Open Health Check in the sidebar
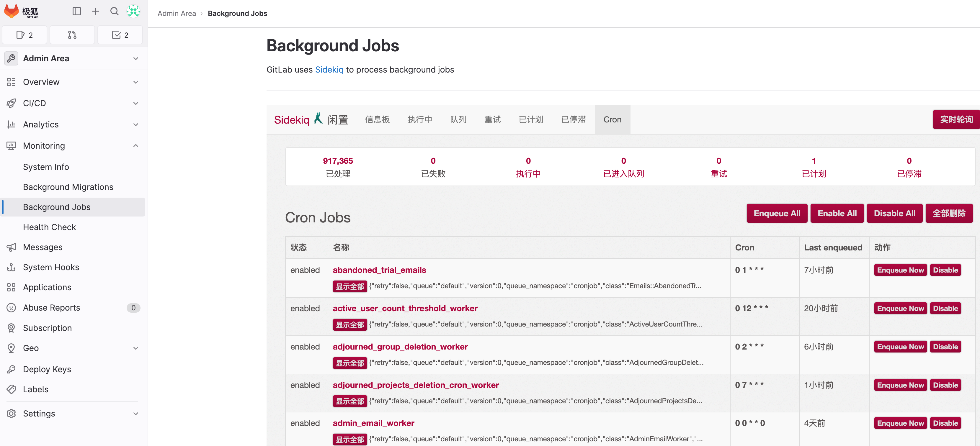Image resolution: width=980 pixels, height=446 pixels. click(50, 227)
